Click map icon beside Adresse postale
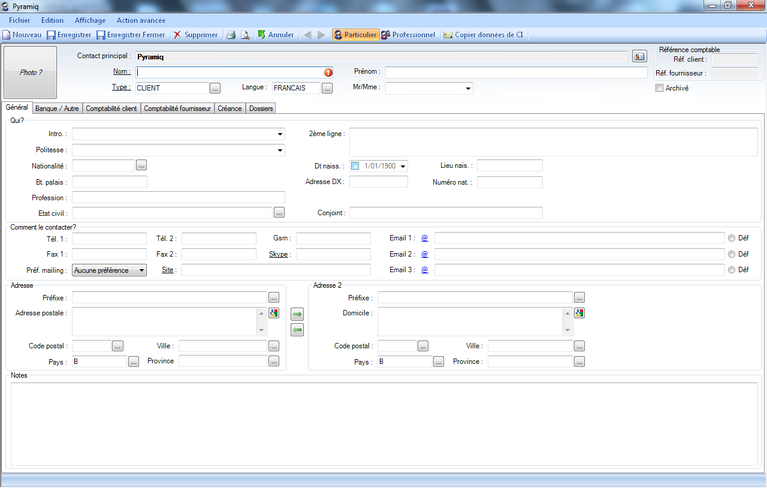The image size is (767, 488). (273, 313)
